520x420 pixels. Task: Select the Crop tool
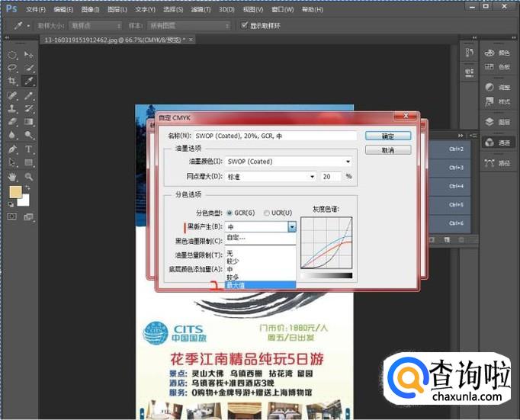(12, 81)
